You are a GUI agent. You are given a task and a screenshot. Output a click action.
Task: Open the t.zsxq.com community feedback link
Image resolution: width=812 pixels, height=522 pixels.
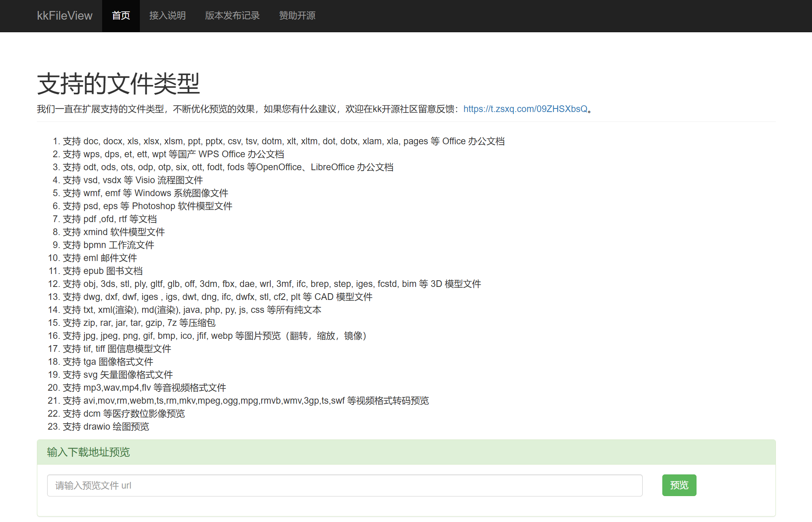525,109
